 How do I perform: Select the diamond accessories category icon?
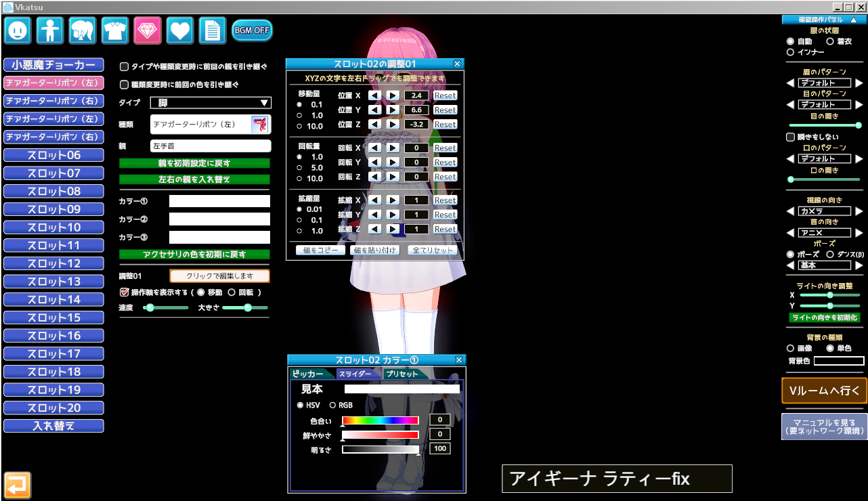tap(148, 30)
